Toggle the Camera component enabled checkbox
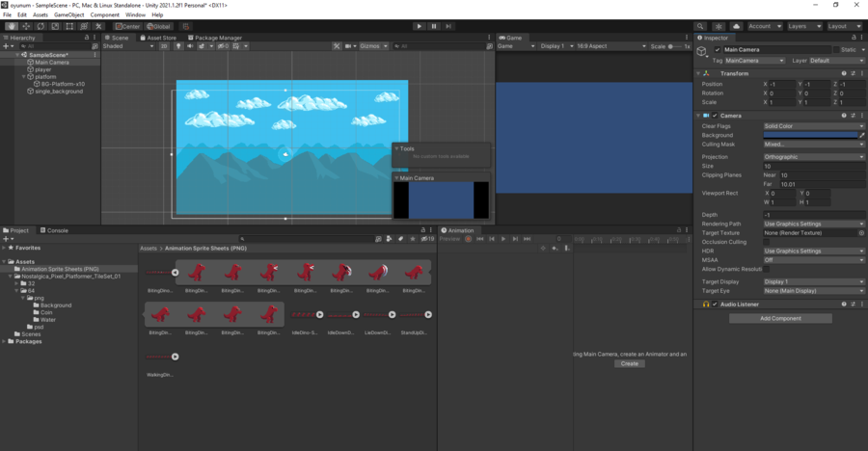 point(715,116)
